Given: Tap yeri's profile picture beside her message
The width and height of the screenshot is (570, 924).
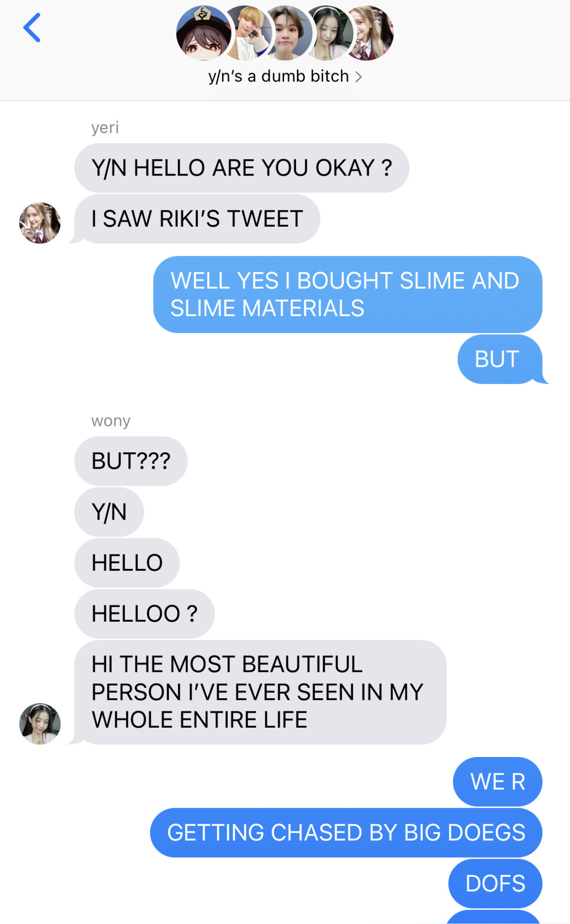Looking at the screenshot, I should tap(40, 223).
